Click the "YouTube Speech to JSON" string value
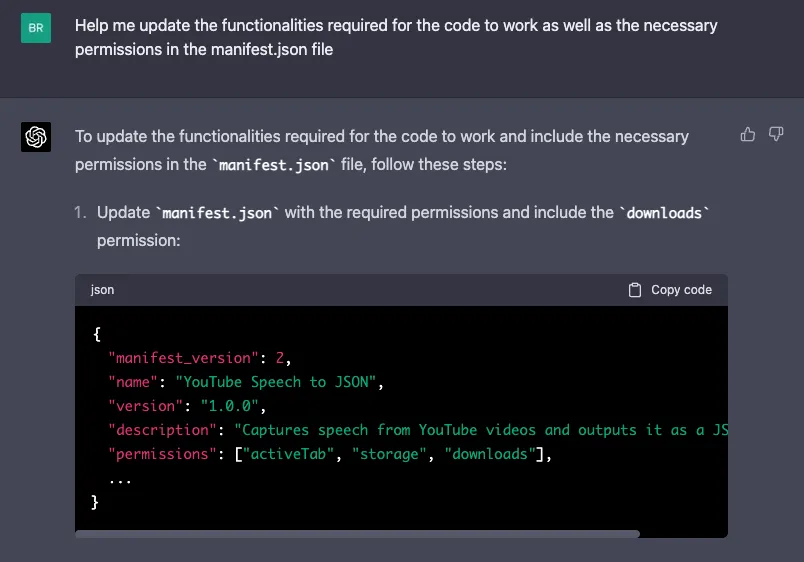The image size is (804, 562). click(x=279, y=382)
